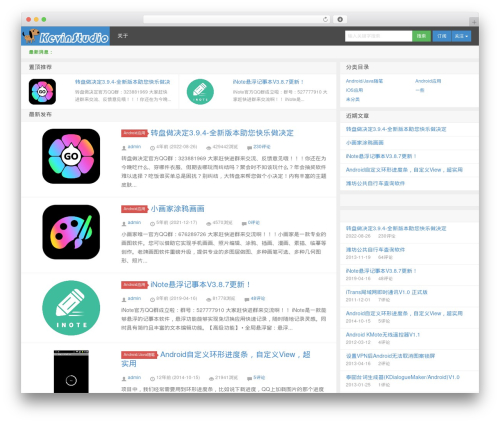
Task: Click red Android应用 tag on 转盘做决定 post
Action: coord(134,133)
